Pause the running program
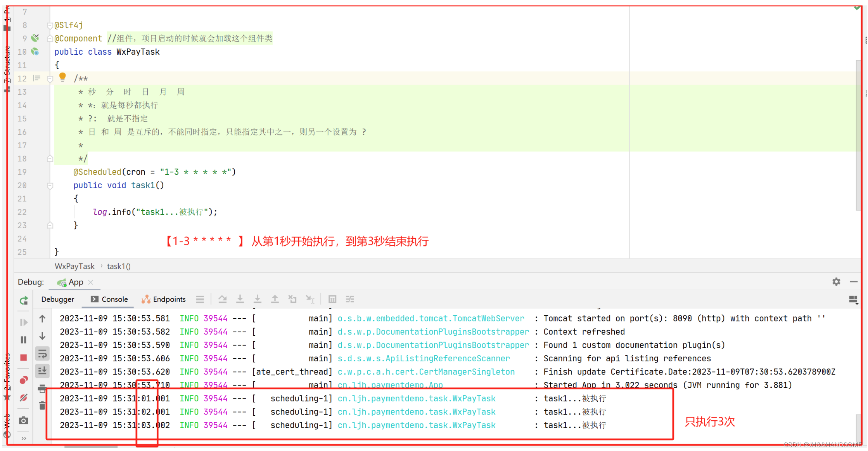Screen dimensions: 868x451 pos(24,340)
